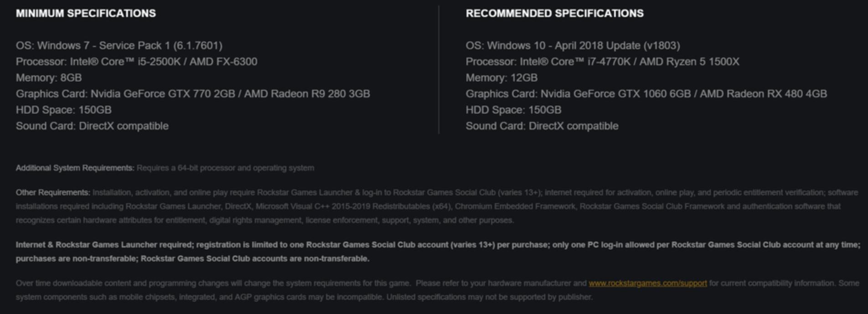Click the i7-4770K processor line
Screen dimensions: 868x314
point(602,62)
